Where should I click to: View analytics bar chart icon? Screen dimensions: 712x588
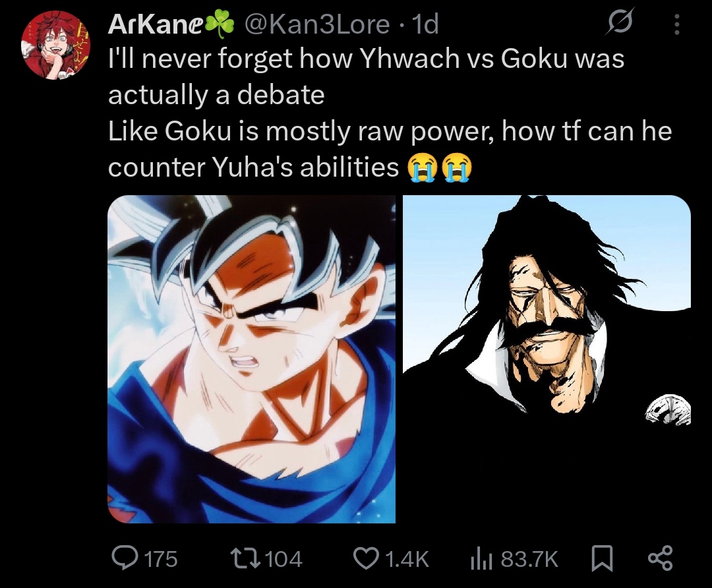coord(481,558)
